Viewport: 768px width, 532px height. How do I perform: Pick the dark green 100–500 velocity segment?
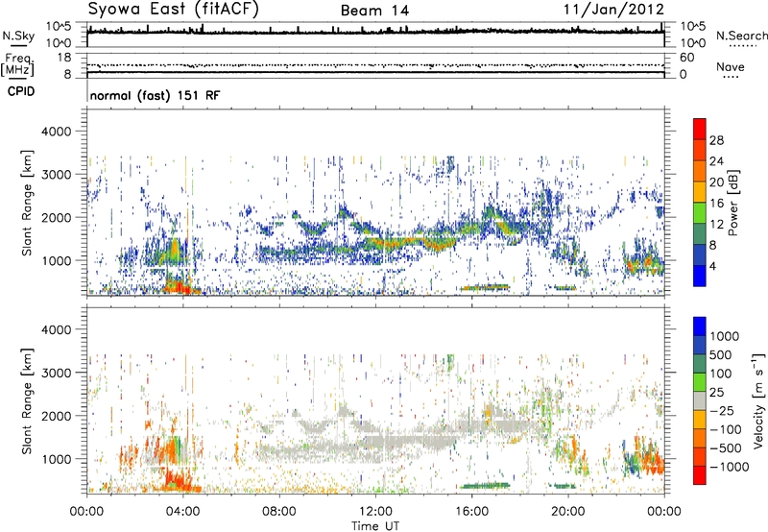(x=700, y=364)
